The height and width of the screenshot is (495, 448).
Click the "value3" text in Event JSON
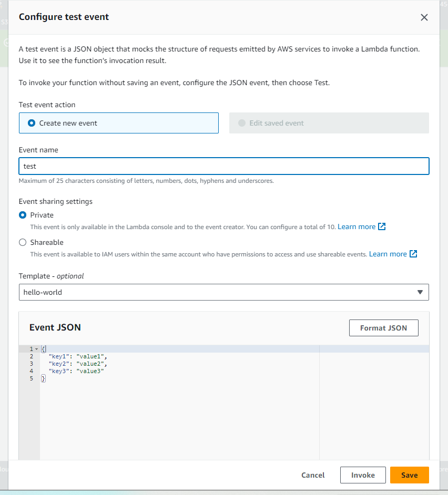click(x=90, y=371)
